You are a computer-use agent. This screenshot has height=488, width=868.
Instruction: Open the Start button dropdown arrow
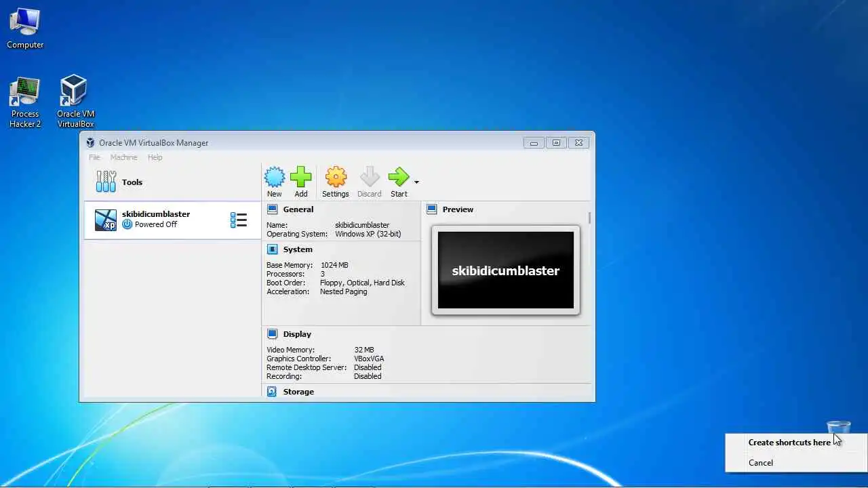(416, 182)
